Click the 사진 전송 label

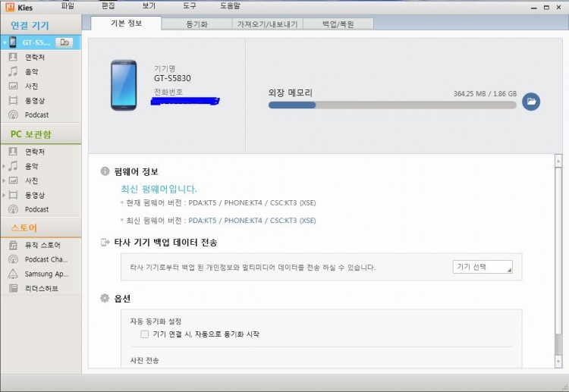(144, 360)
